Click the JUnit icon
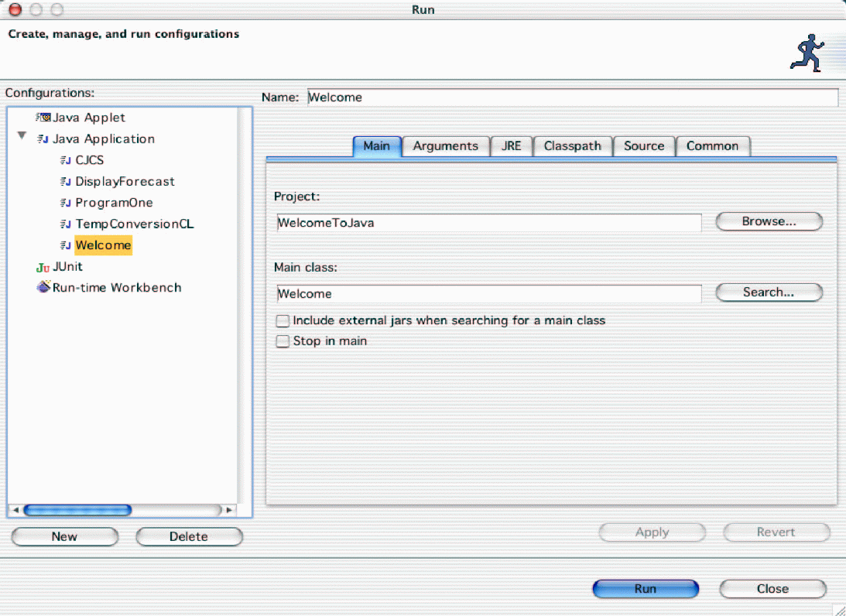Viewport: 846px width, 616px height. (43, 267)
